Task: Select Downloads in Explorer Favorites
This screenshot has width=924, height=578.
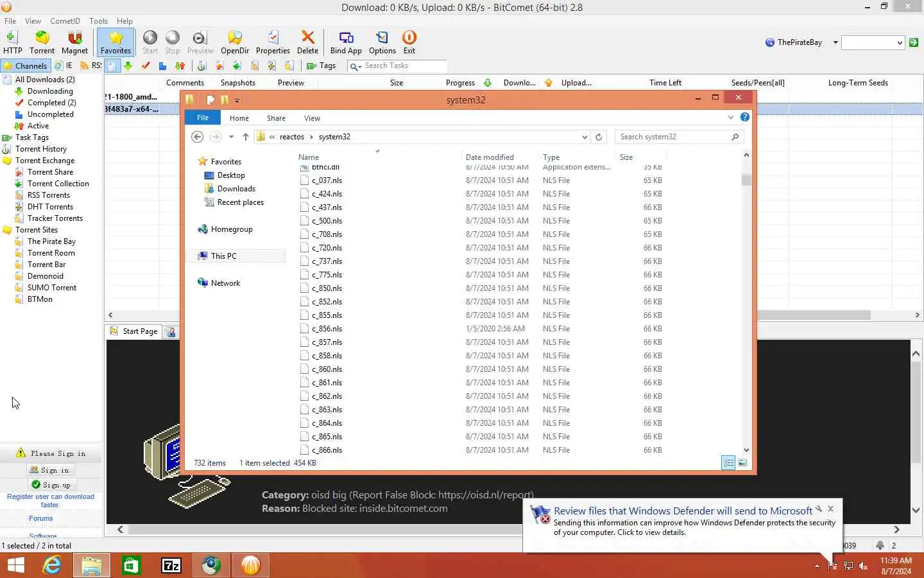Action: click(x=235, y=189)
